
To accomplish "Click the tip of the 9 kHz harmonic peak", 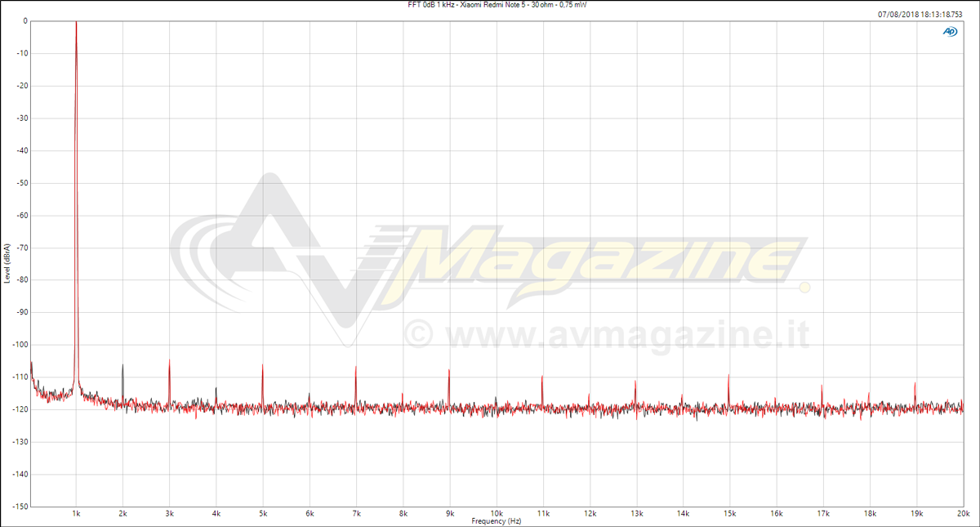I will (x=449, y=370).
